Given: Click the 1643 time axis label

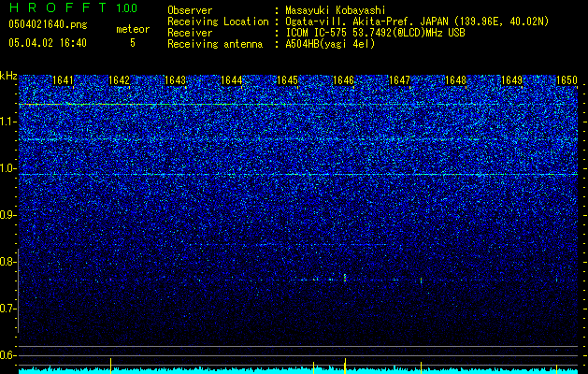Looking at the screenshot, I should (175, 80).
